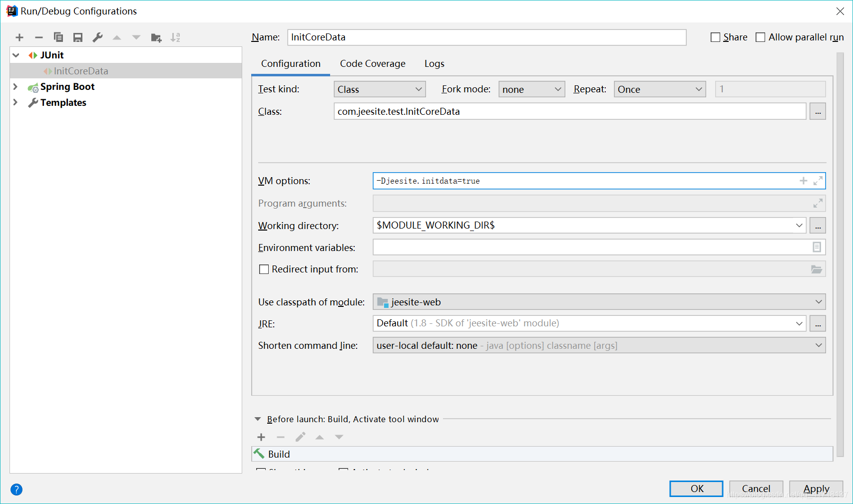Viewport: 853px width, 504px height.
Task: Toggle the Redirect input from checkbox
Action: pos(264,269)
